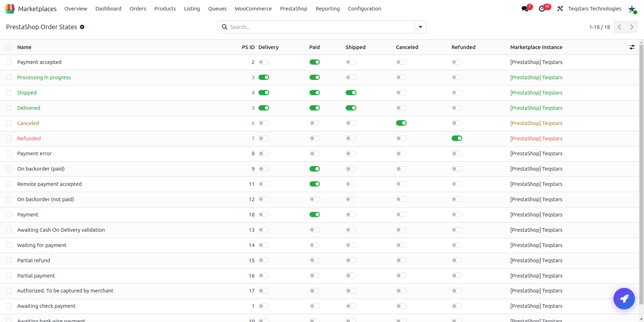Click the debug tools icon
The image size is (644, 322).
click(560, 9)
